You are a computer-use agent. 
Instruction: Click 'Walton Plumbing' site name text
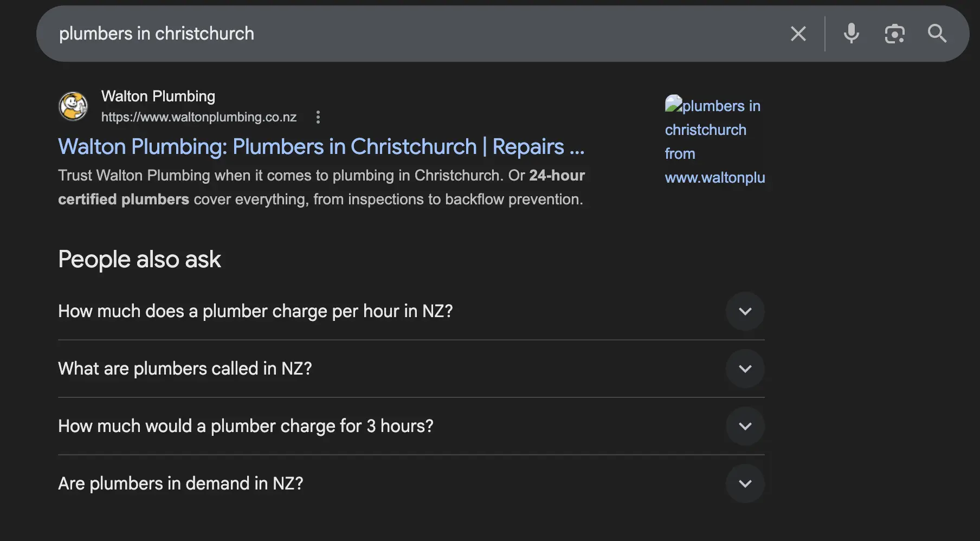point(158,96)
